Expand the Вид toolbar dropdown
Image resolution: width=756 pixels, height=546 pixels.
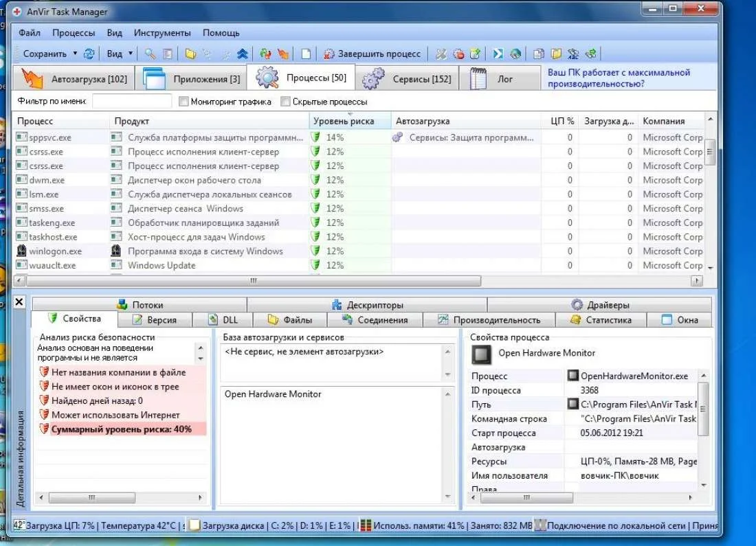tap(131, 54)
